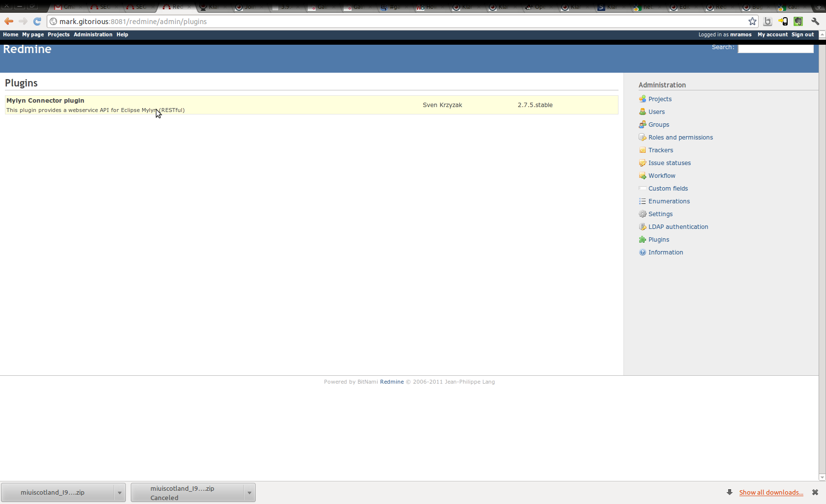Click the LDAP authentication icon
826x504 pixels.
[642, 226]
